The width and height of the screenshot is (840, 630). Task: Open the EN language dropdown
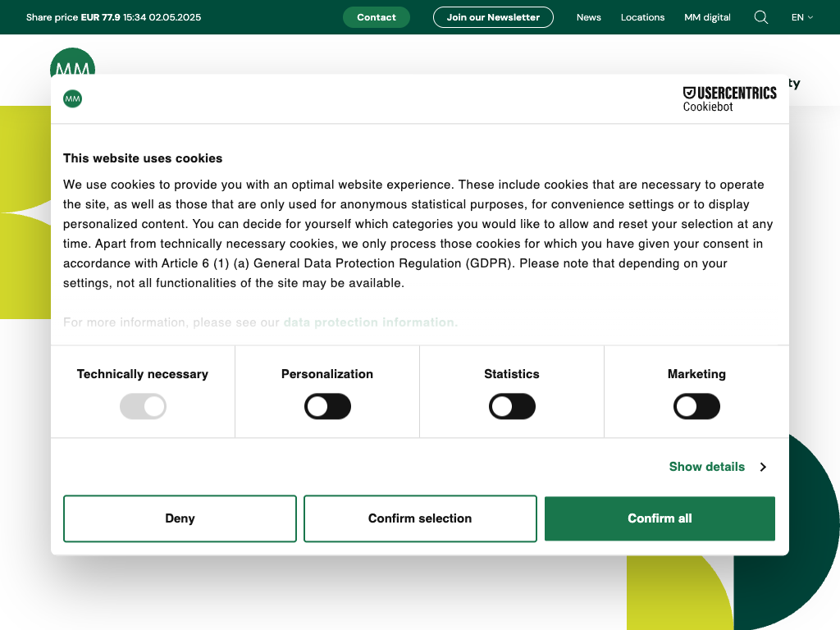click(x=801, y=17)
